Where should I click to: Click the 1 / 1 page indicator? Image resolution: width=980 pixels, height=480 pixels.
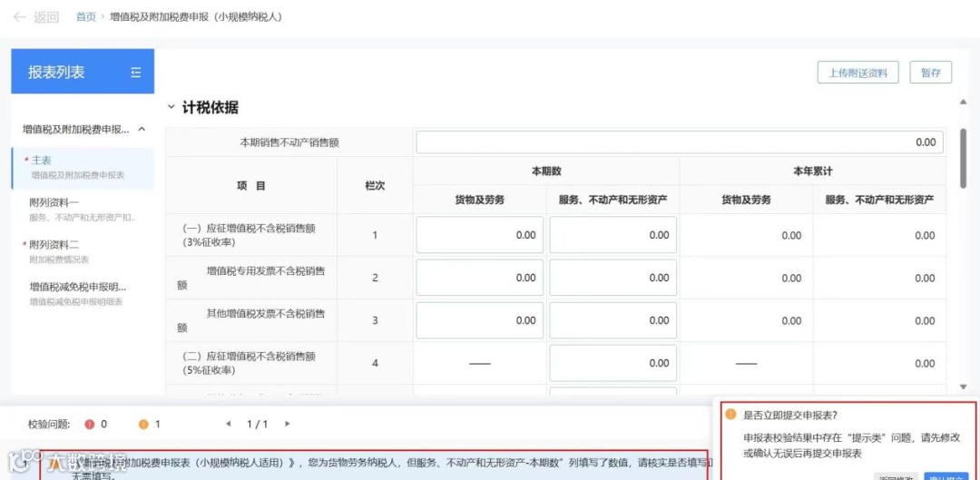click(x=258, y=425)
